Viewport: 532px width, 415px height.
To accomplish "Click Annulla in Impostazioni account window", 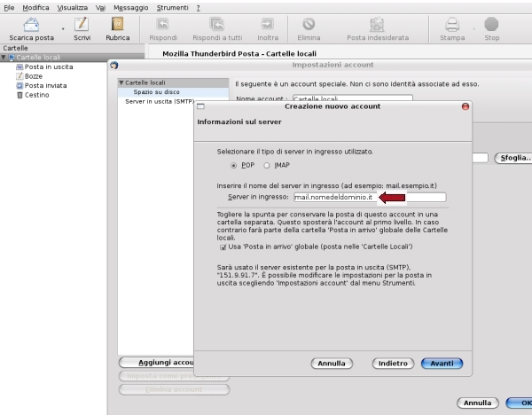I will pos(477,403).
